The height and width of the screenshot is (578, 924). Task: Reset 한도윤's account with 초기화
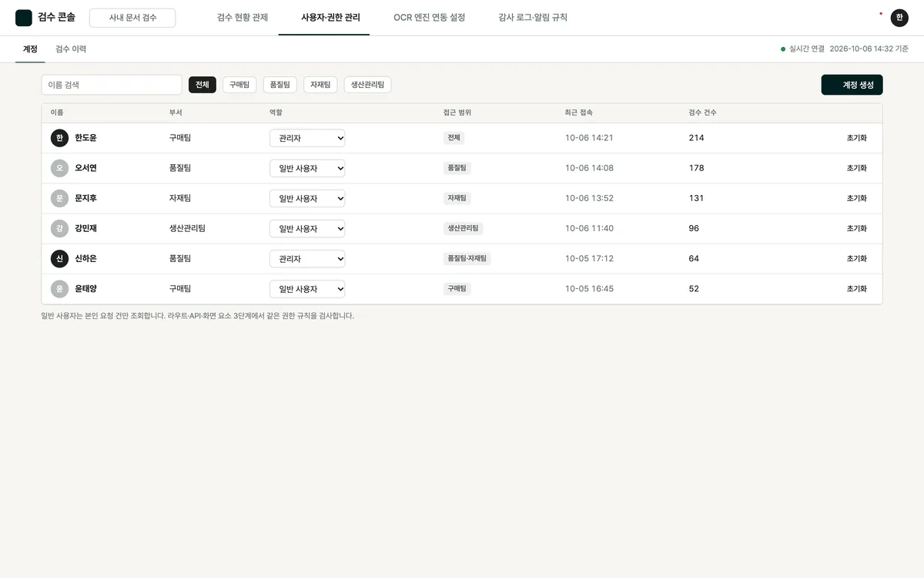pos(857,138)
